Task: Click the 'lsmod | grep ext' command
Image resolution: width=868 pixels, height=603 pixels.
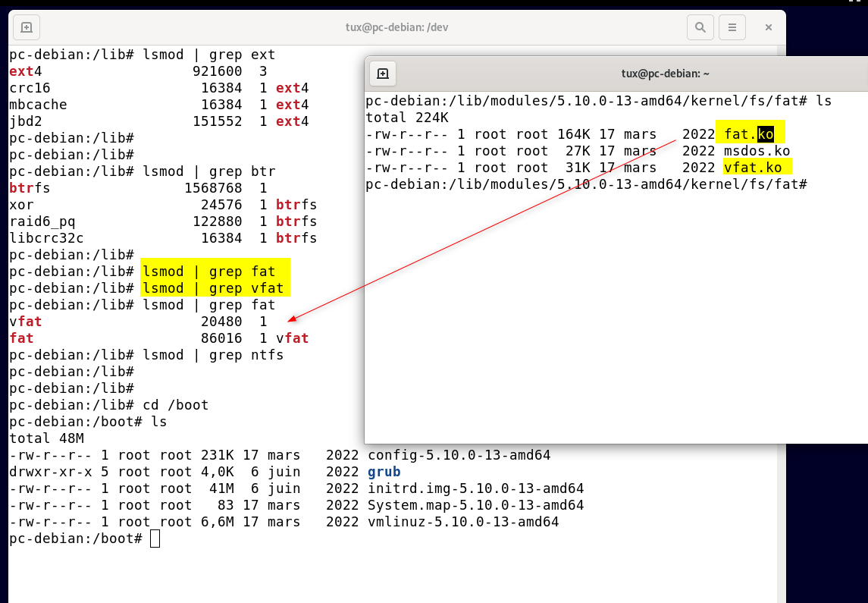Action: (x=209, y=55)
